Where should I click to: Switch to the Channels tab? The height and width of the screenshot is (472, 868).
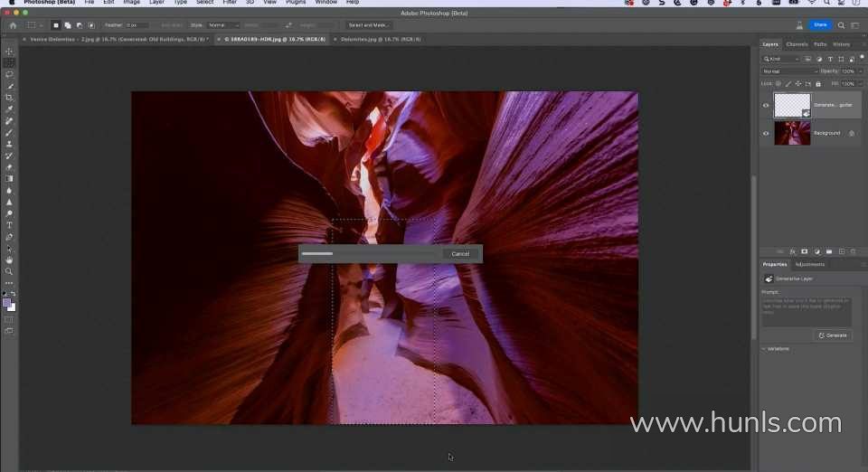[x=797, y=43]
